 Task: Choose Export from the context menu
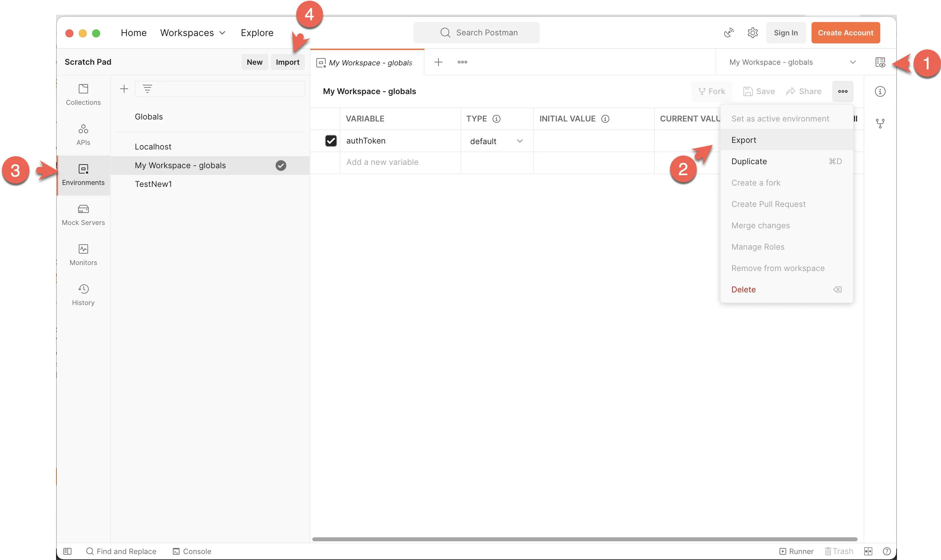[743, 140]
